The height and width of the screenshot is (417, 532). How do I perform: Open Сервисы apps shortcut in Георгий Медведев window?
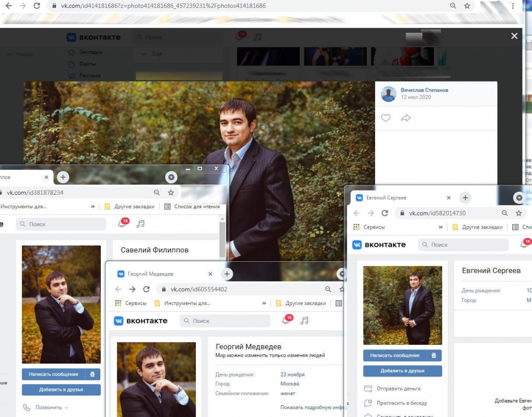point(131,303)
